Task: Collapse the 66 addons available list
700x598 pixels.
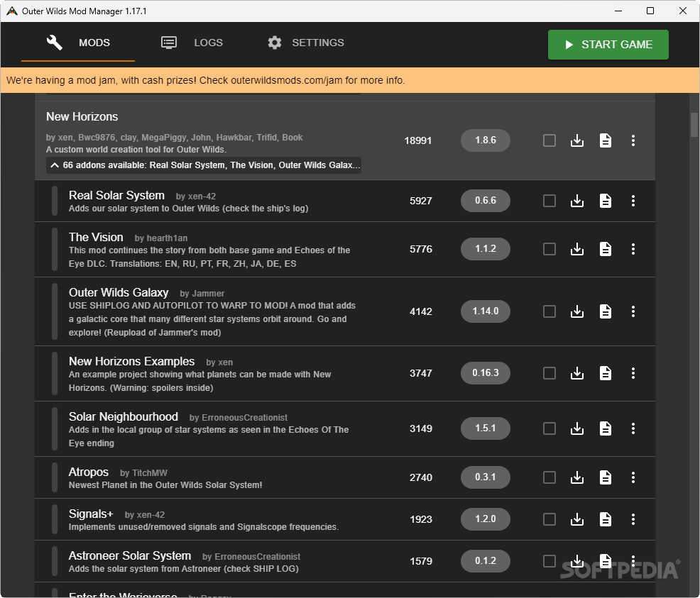Action: [204, 165]
